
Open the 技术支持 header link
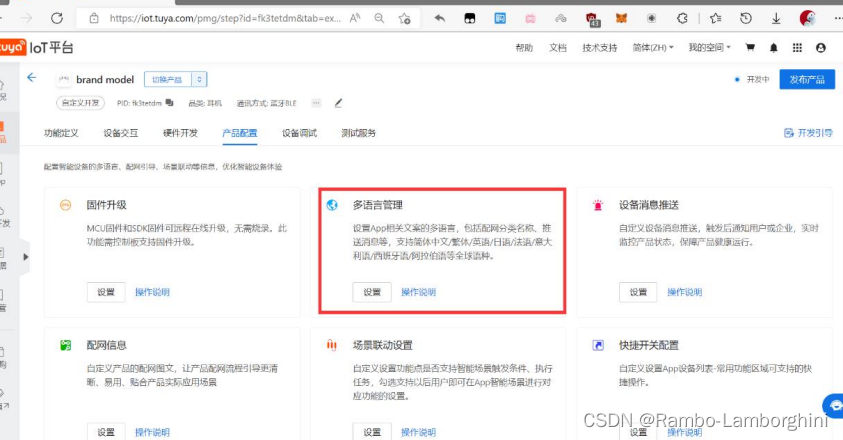click(x=599, y=48)
